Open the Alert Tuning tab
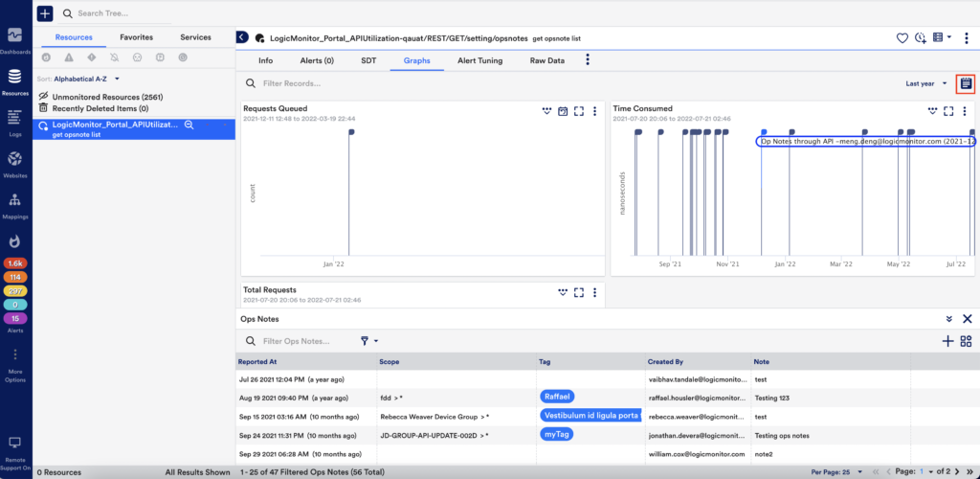980x479 pixels. tap(480, 60)
